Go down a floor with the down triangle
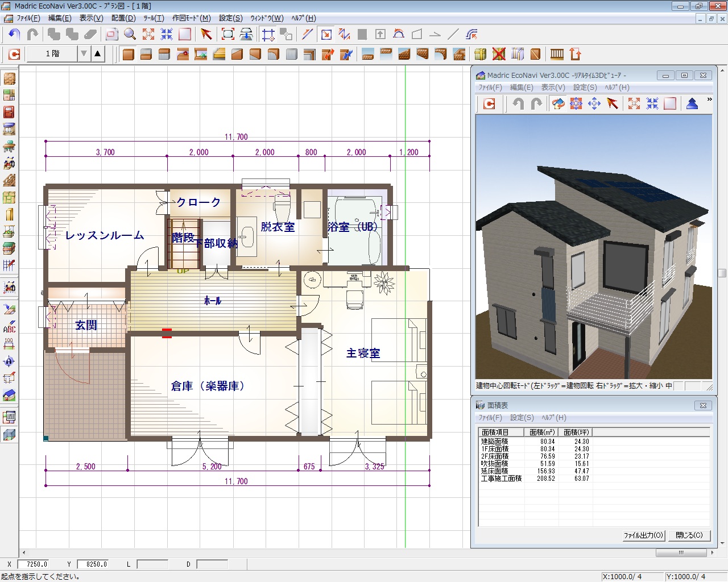This screenshot has height=582, width=728. [84, 54]
